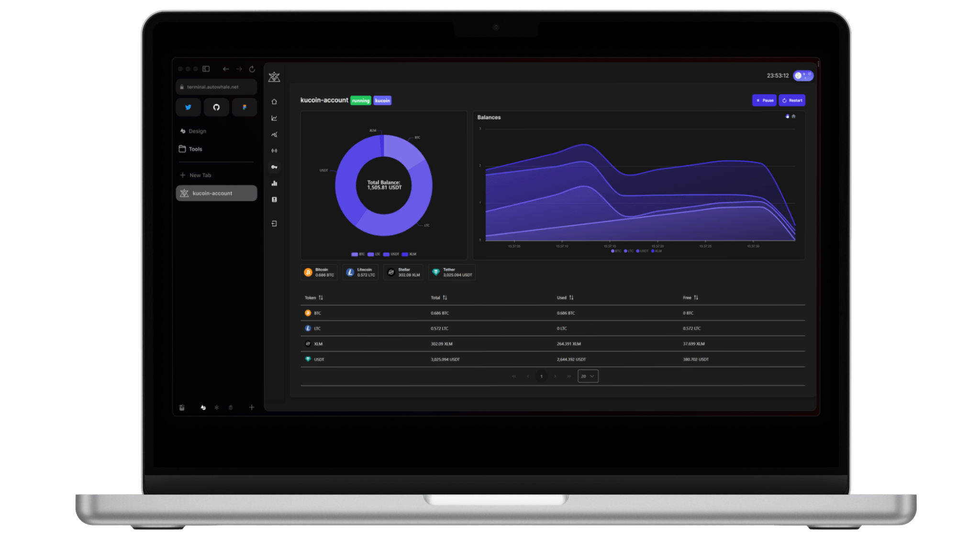Open the API key icon in the sidebar

tap(274, 167)
